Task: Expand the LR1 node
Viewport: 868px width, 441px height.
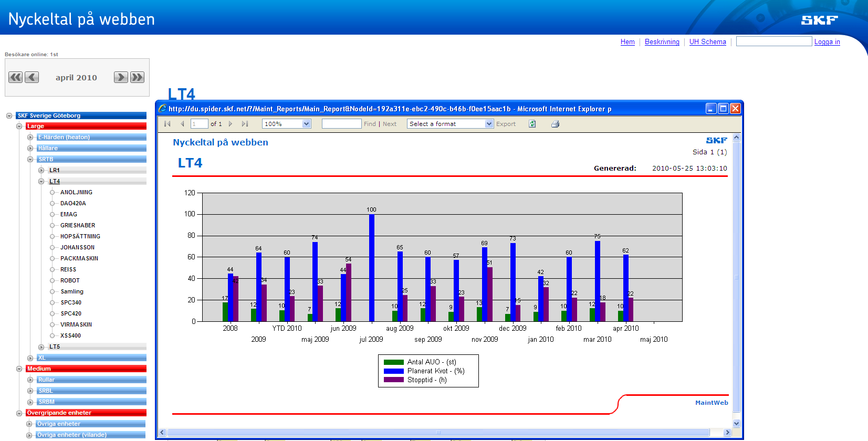Action: [x=41, y=170]
